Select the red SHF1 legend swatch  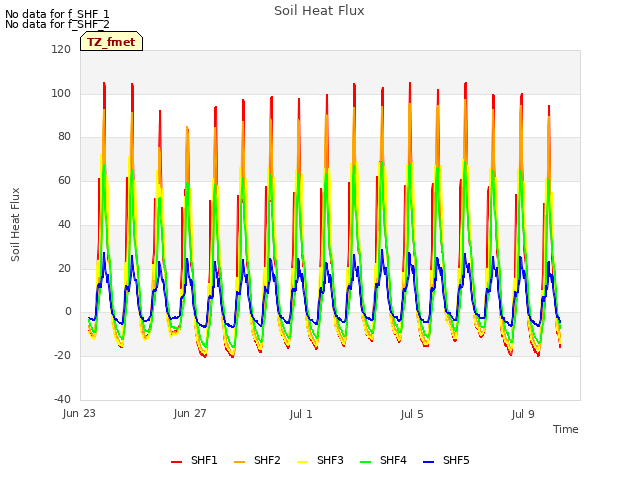coord(176,462)
